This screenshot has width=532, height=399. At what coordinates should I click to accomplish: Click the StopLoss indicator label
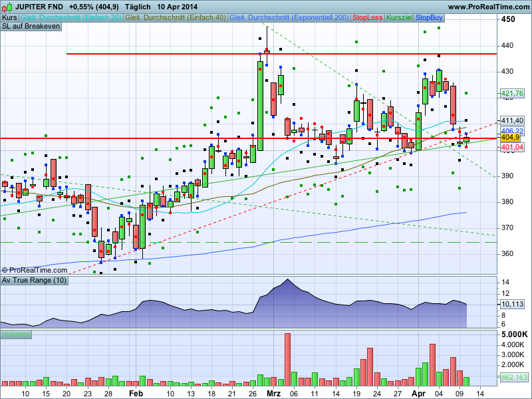tap(367, 17)
